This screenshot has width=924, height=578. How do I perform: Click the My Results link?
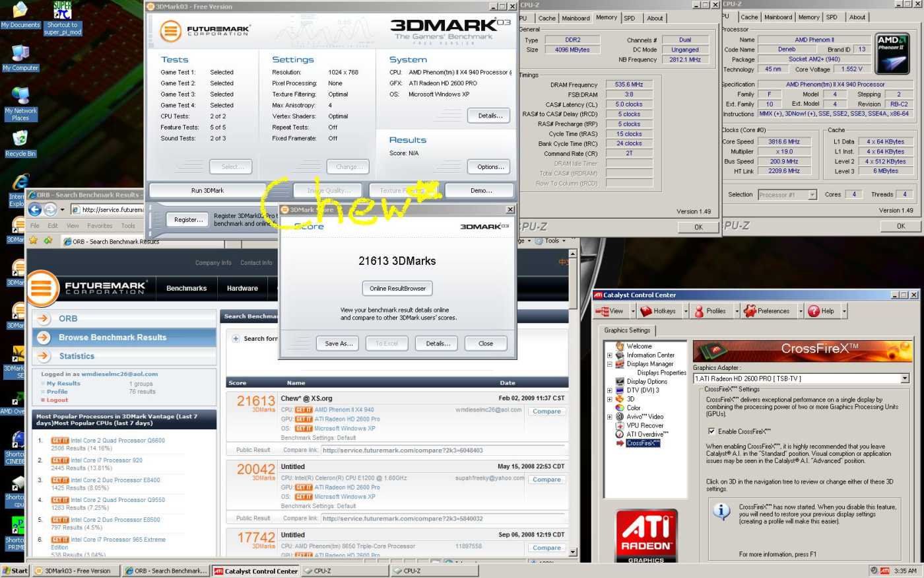[x=63, y=384]
